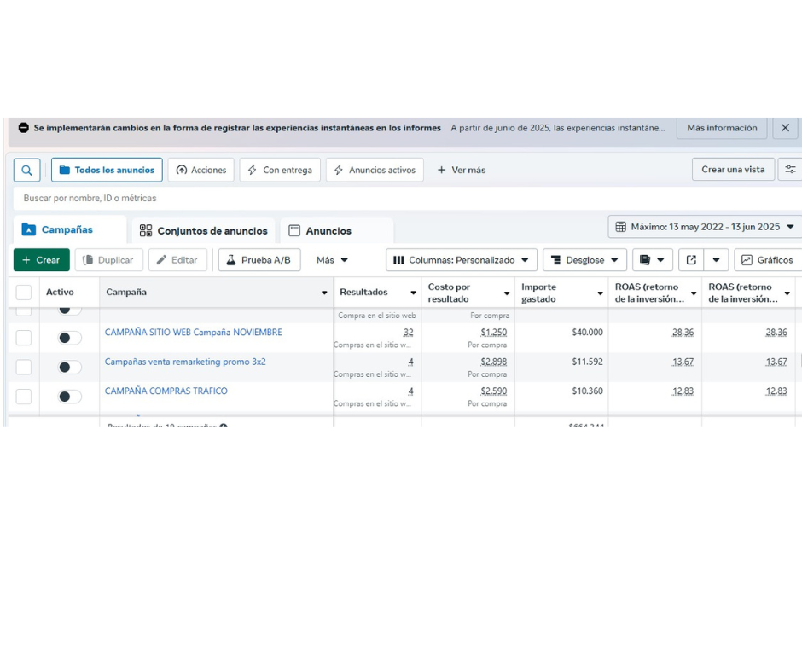Click the view settings sliders icon

click(x=791, y=170)
